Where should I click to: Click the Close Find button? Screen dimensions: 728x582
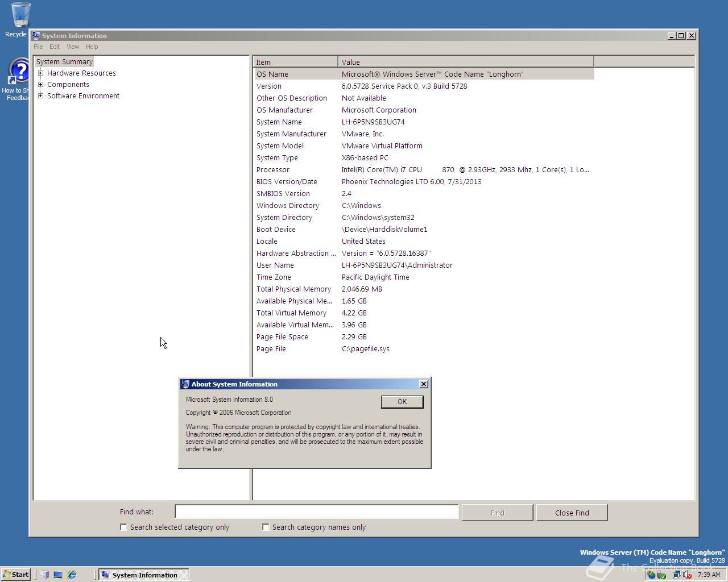pyautogui.click(x=572, y=513)
